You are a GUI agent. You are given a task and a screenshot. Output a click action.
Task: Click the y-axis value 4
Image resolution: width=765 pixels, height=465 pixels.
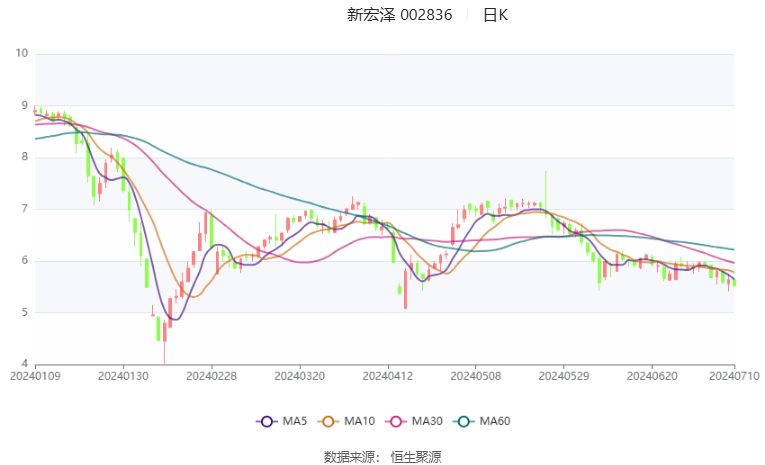coord(25,364)
